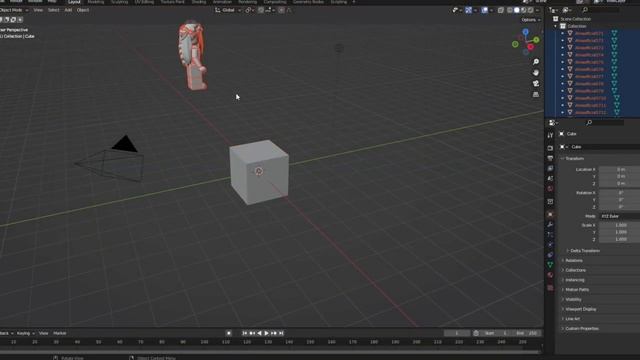This screenshot has height=360, width=640.
Task: Expand the Motion Paths panel
Action: click(x=576, y=289)
